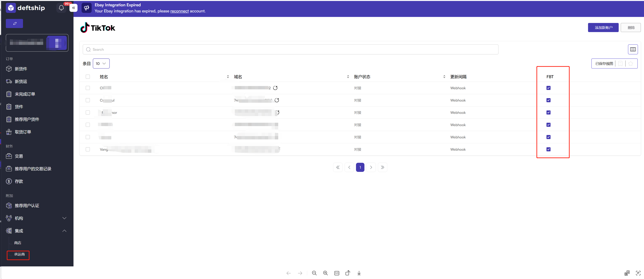Toggle FBT checkbox in third row
Image resolution: width=644 pixels, height=279 pixels.
tap(548, 112)
